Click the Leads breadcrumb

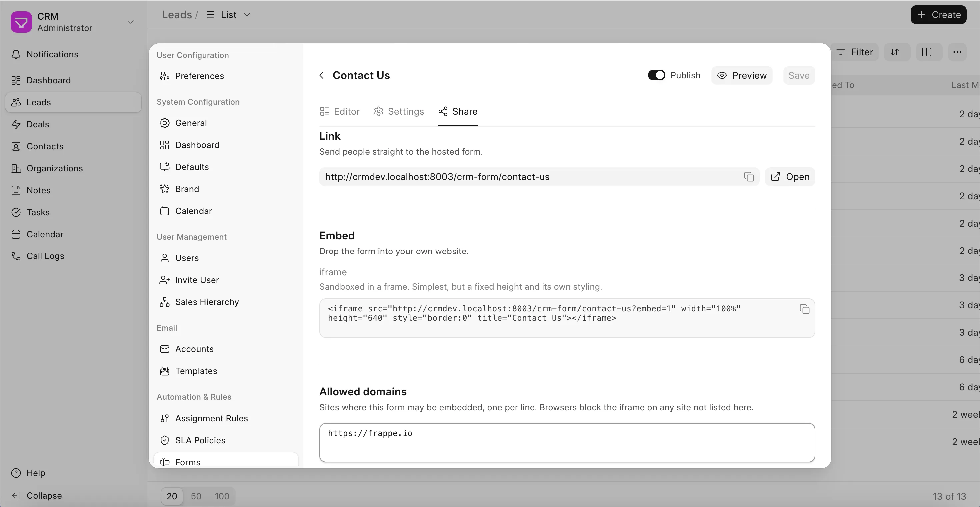tap(177, 15)
